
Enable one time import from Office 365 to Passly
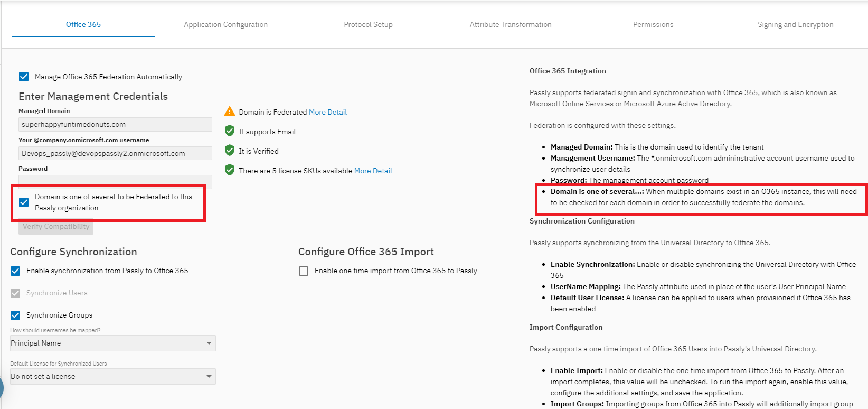pyautogui.click(x=304, y=271)
